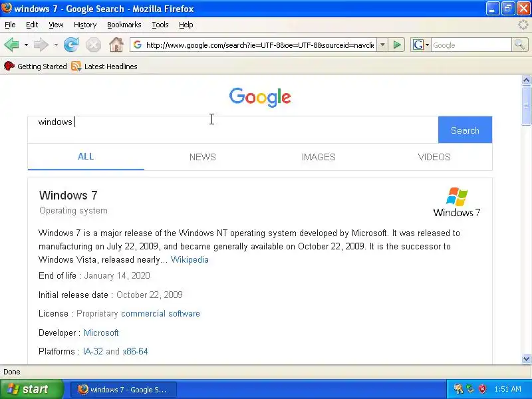This screenshot has height=399, width=532.
Task: Open the Edit menu
Action: (x=32, y=25)
